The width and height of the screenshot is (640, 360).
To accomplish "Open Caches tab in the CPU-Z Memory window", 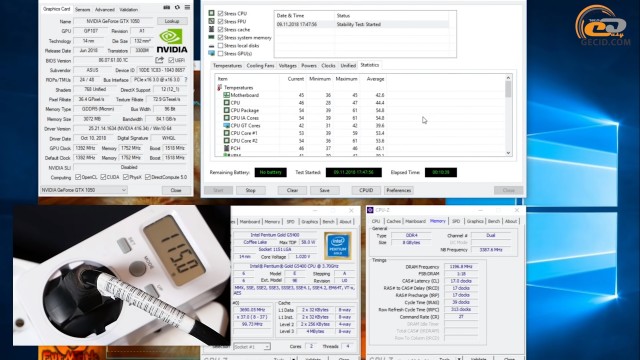I will click(x=393, y=221).
